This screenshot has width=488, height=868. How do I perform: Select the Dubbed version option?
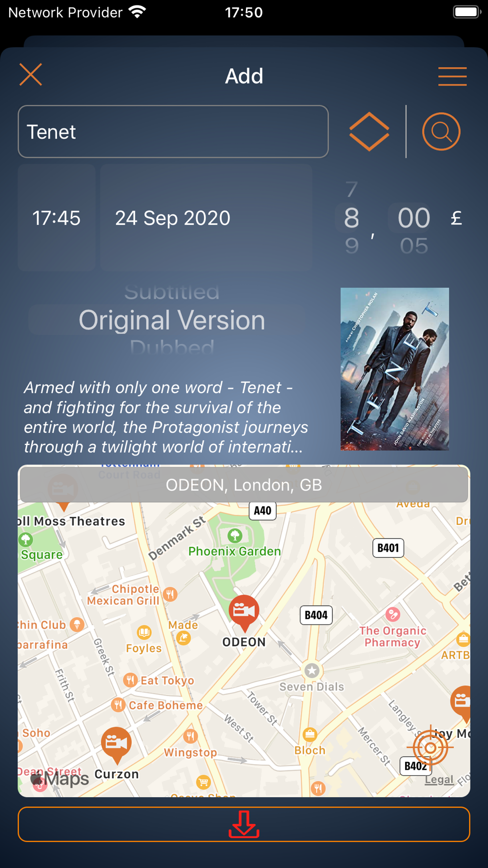coord(172,348)
